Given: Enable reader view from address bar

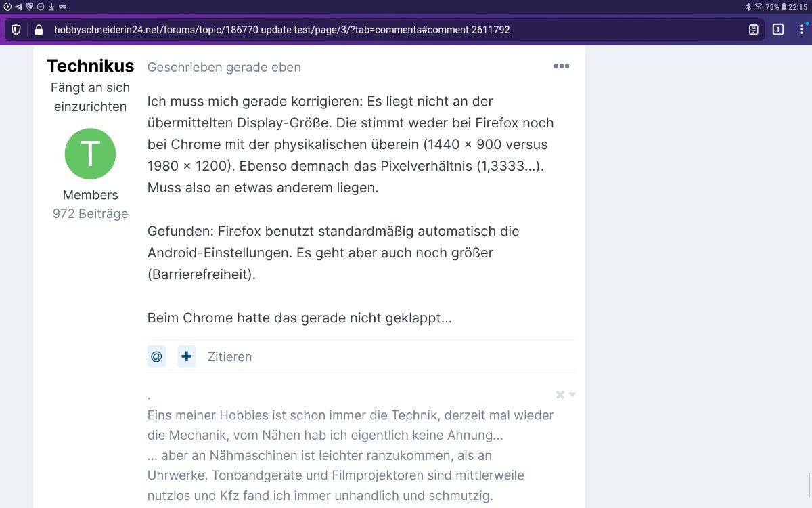Looking at the screenshot, I should [x=753, y=30].
